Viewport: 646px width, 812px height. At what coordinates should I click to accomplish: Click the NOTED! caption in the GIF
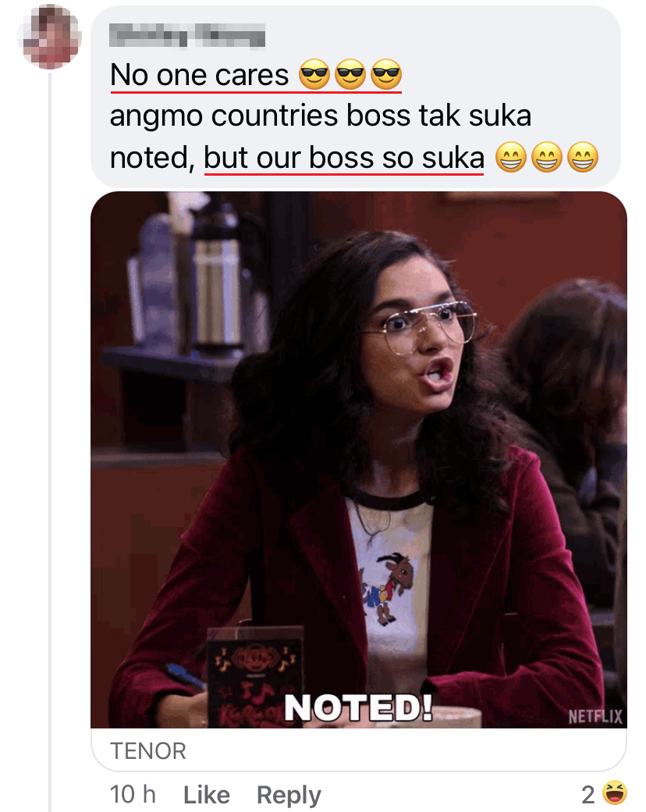click(358, 707)
